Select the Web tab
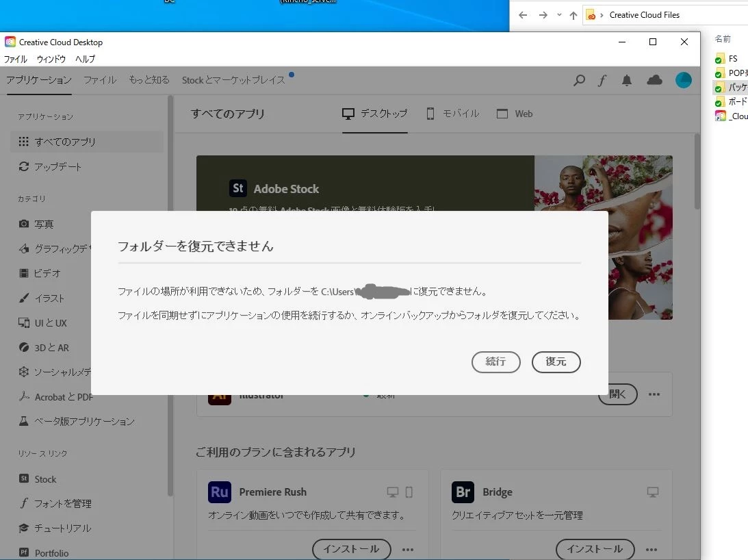The height and width of the screenshot is (560, 748). tap(515, 114)
